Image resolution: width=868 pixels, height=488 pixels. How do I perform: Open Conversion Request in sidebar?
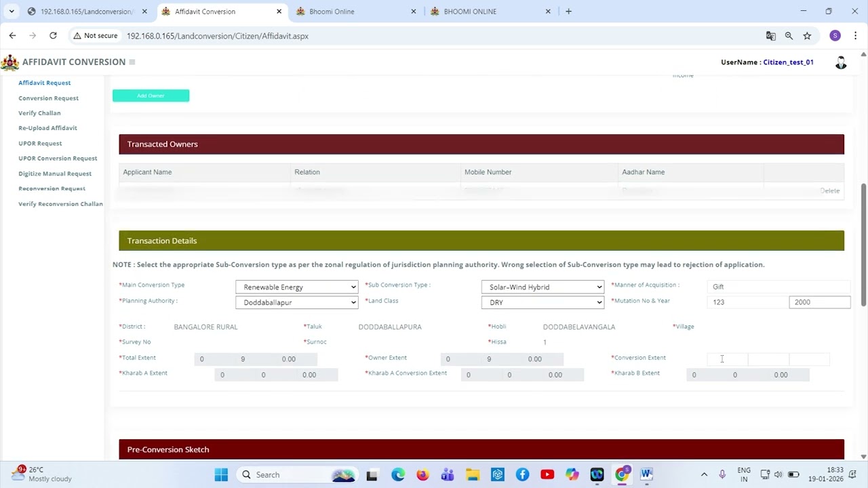pyautogui.click(x=49, y=98)
